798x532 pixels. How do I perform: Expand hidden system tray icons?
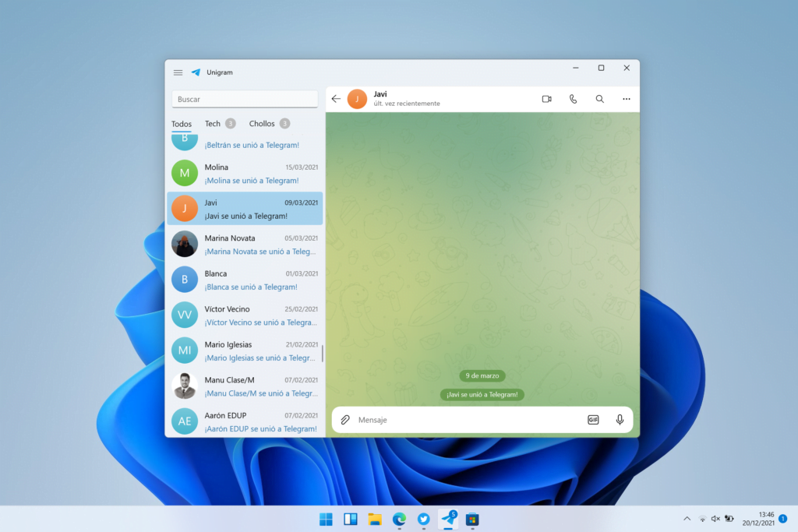[687, 518]
